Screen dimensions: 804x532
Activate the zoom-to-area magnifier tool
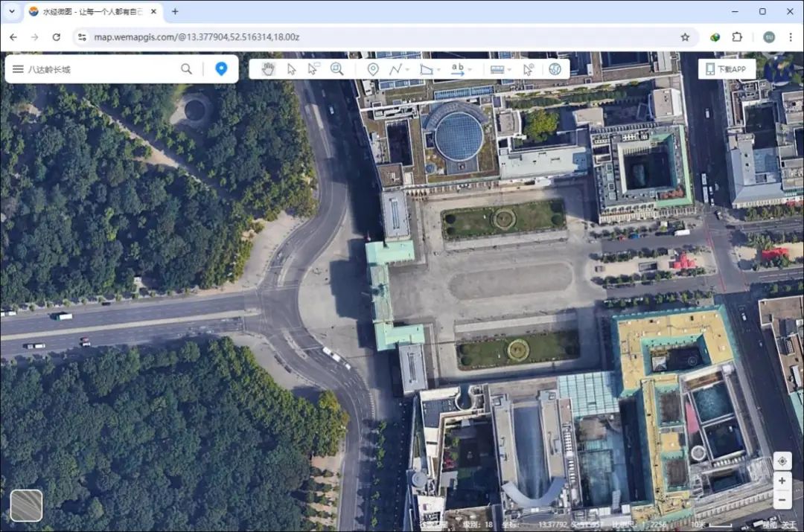(336, 68)
